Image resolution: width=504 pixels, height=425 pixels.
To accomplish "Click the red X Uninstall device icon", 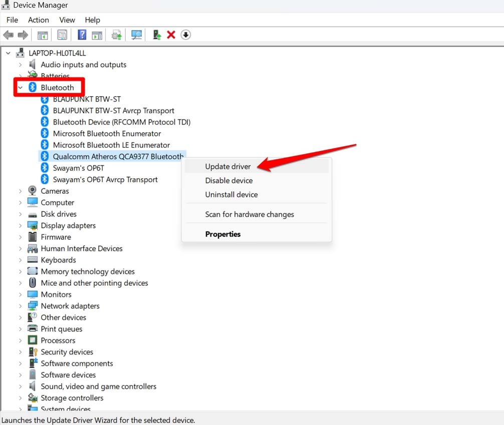I will tap(171, 35).
